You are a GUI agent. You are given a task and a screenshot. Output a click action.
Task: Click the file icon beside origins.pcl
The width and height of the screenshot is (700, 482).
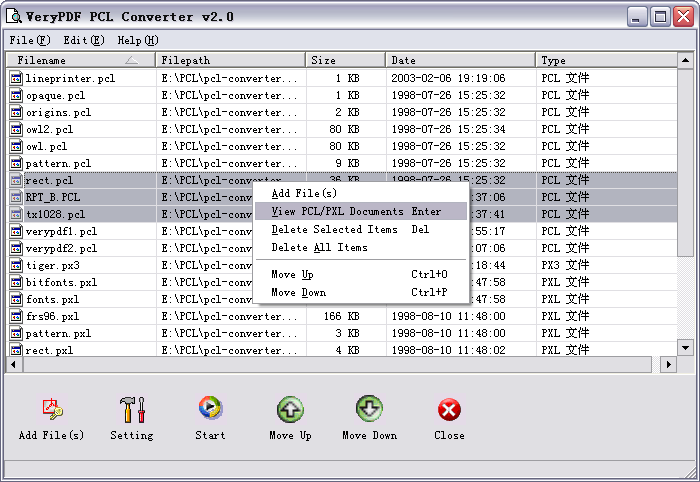16,112
